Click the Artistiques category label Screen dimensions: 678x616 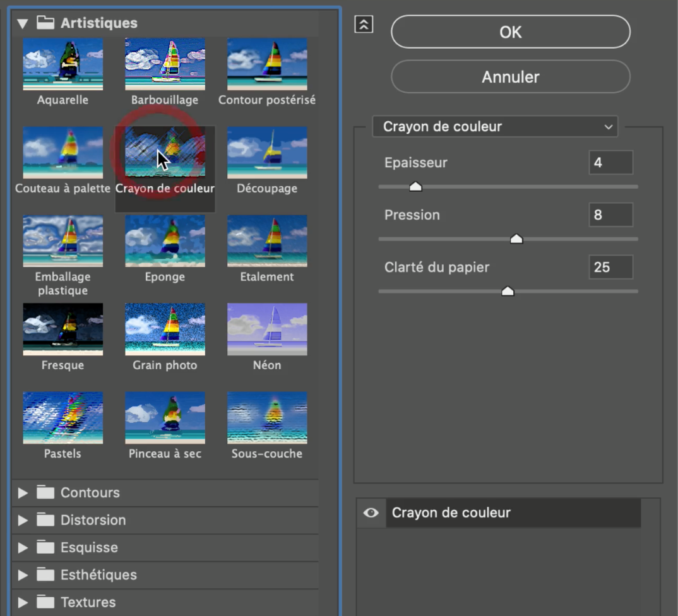pyautogui.click(x=99, y=23)
